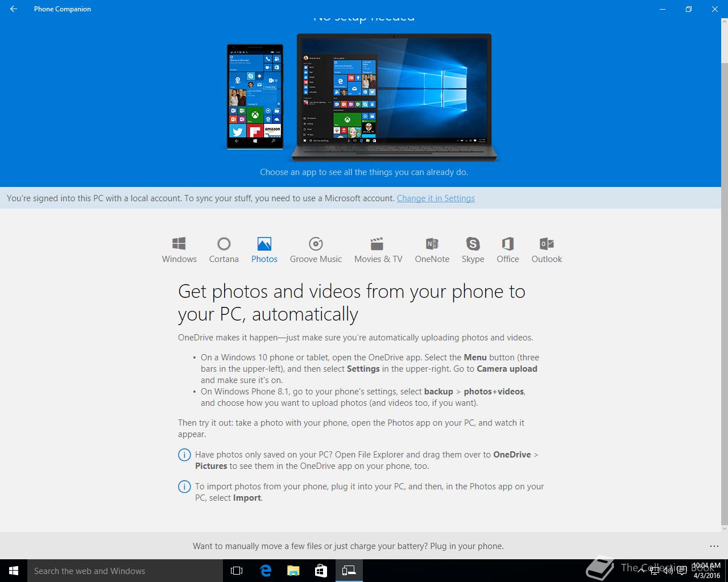This screenshot has width=728, height=582.
Task: Select the Photos app icon
Action: click(264, 244)
